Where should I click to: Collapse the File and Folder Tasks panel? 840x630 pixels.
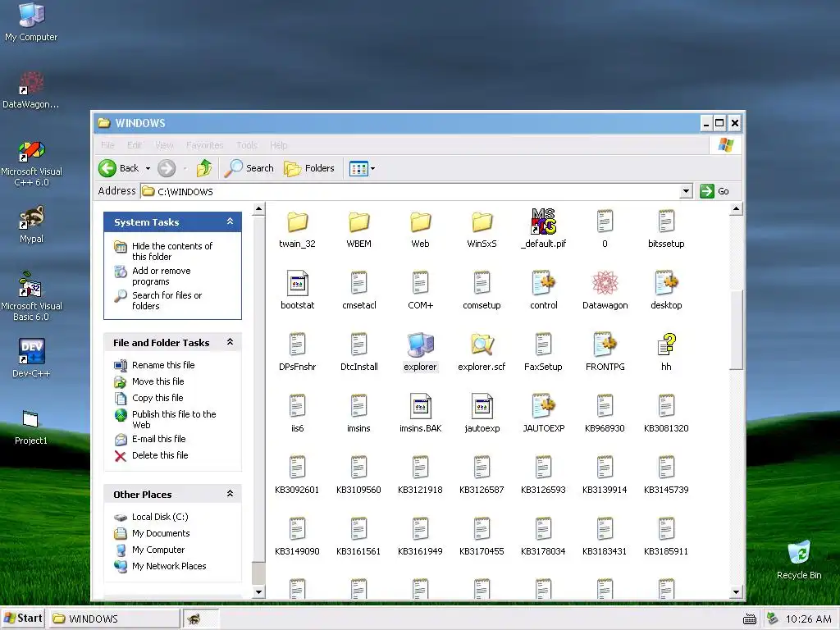coord(230,342)
